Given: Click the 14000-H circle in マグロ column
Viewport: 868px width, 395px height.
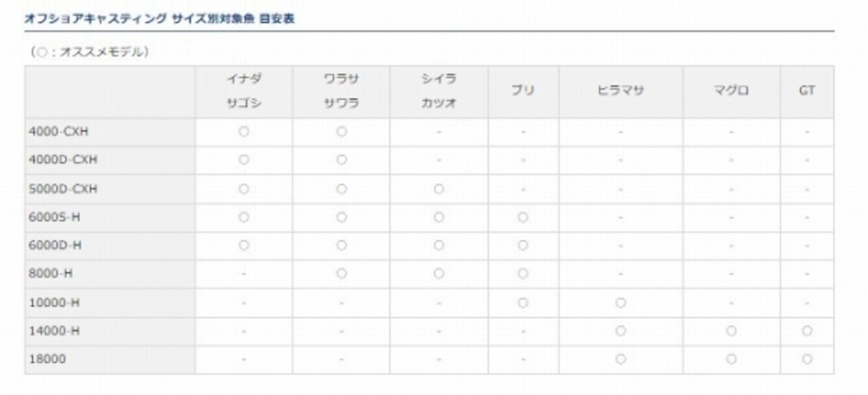Looking at the screenshot, I should coord(731,331).
